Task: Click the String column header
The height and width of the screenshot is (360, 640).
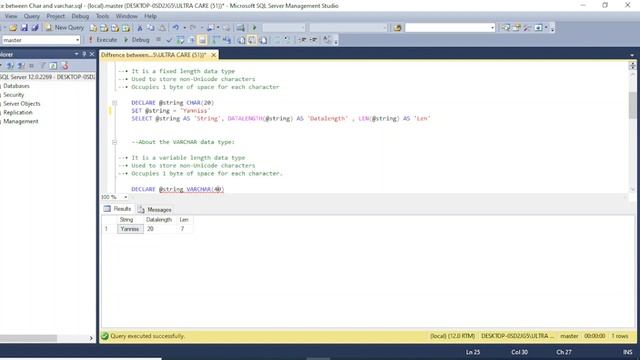Action: pyautogui.click(x=127, y=220)
